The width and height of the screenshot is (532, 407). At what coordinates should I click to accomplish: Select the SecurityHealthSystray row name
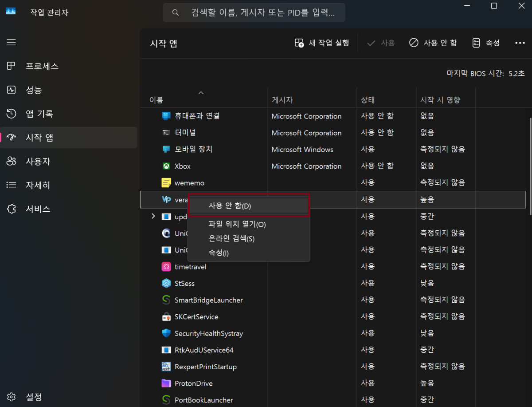tap(209, 333)
